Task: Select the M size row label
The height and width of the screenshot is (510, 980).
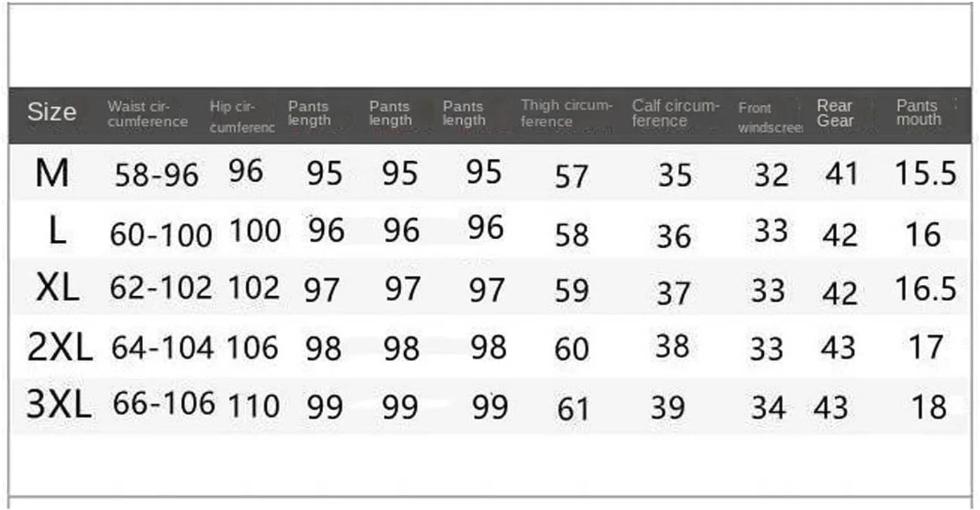Action: (51, 173)
